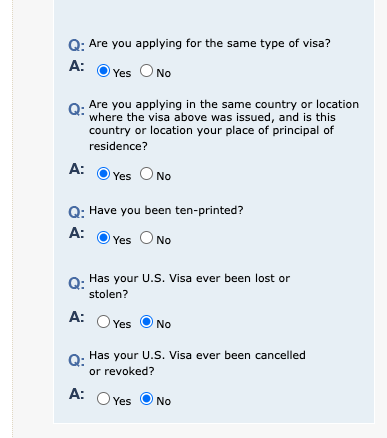The height and width of the screenshot is (438, 387).
Task: Choose No for same country or location question
Action: point(146,174)
